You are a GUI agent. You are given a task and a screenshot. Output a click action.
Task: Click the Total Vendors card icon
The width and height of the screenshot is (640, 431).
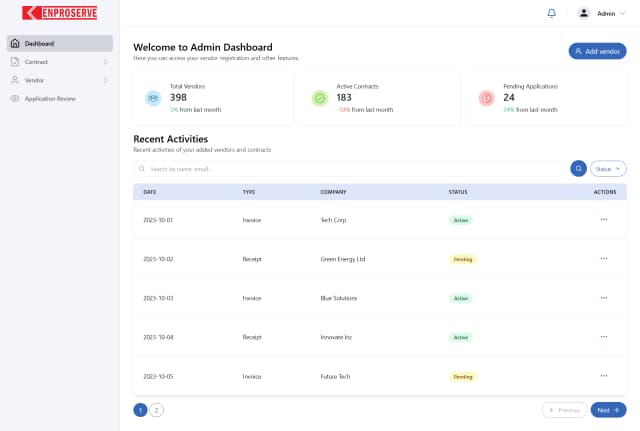point(152,98)
